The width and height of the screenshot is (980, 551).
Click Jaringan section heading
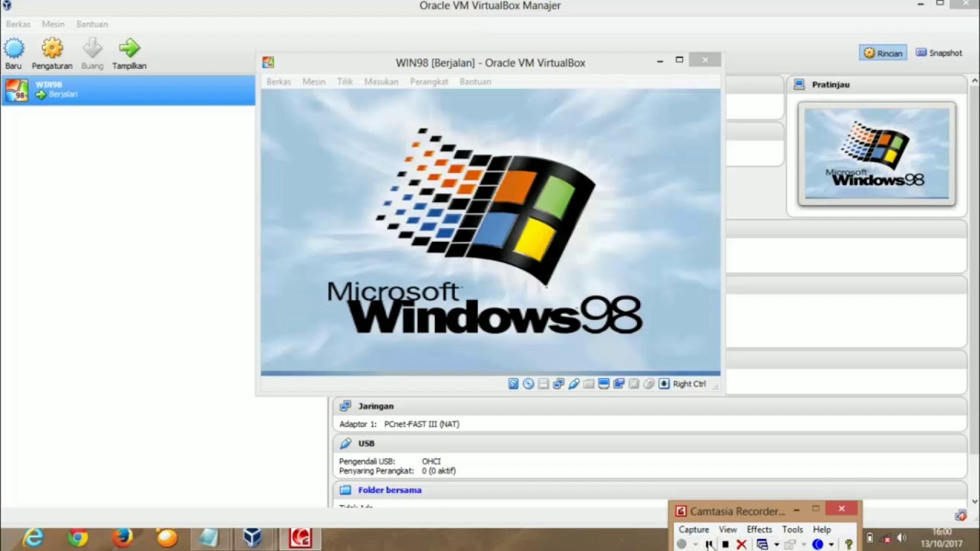376,406
